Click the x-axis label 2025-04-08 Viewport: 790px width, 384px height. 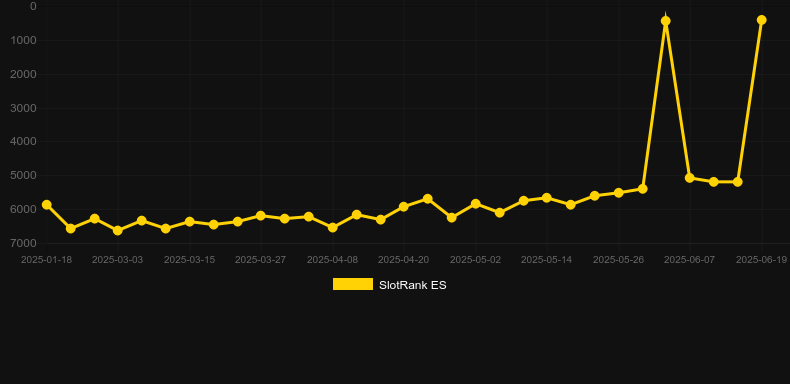[333, 260]
